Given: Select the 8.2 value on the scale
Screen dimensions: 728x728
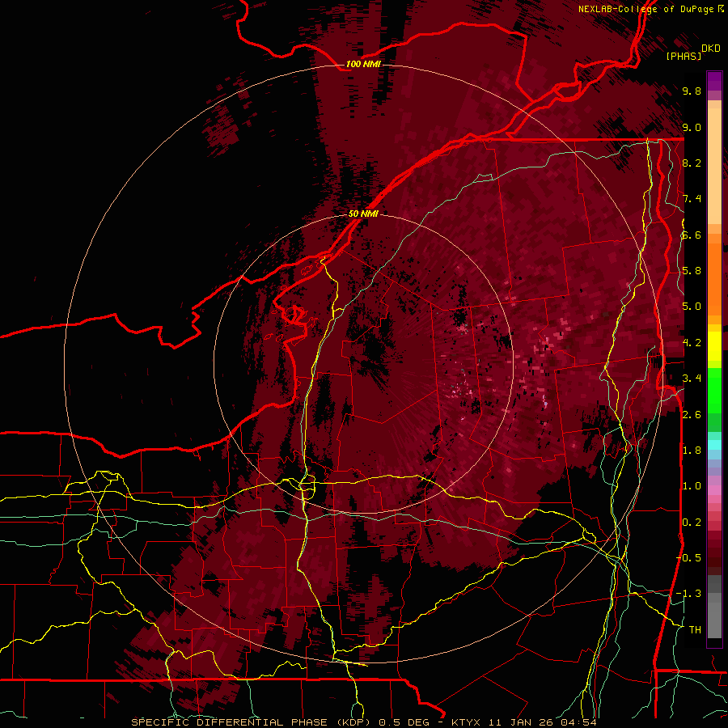Looking at the screenshot, I should coord(692,163).
